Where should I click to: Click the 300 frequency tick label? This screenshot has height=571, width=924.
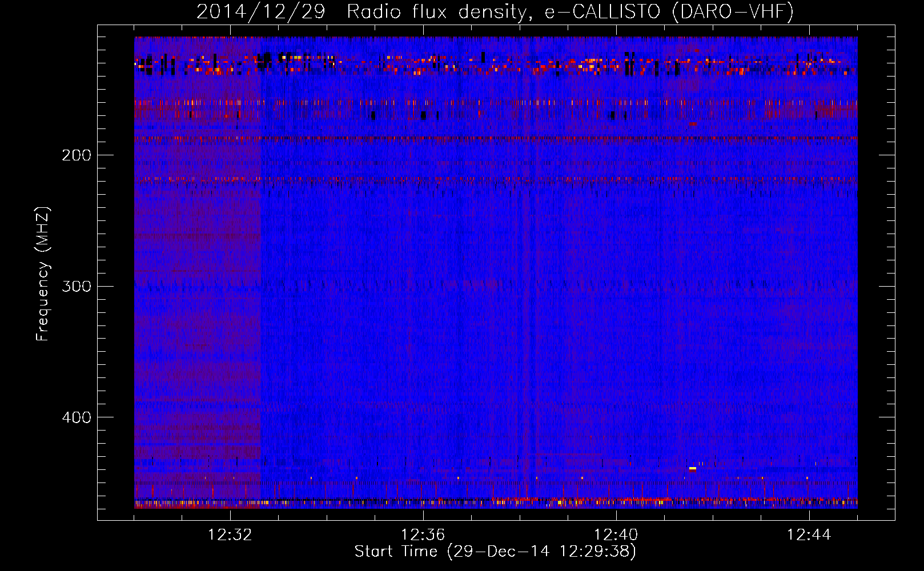point(77,286)
